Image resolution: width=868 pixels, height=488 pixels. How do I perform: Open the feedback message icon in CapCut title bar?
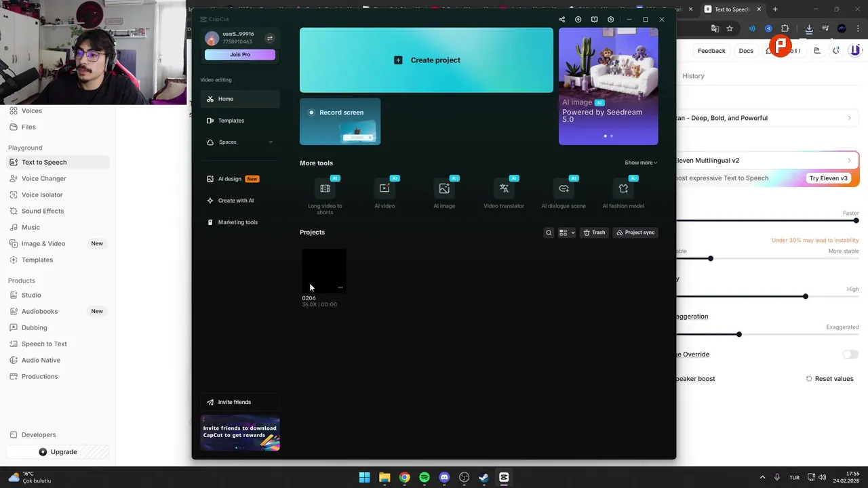(x=594, y=20)
